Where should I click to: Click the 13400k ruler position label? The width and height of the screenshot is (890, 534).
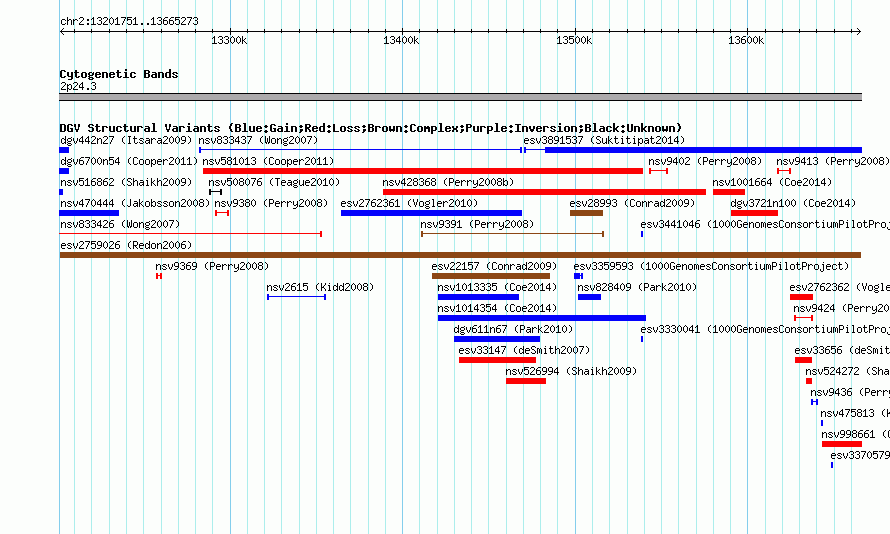[x=401, y=40]
